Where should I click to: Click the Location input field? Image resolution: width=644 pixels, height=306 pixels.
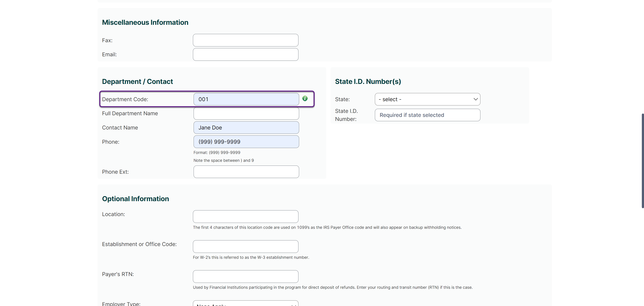[245, 216]
